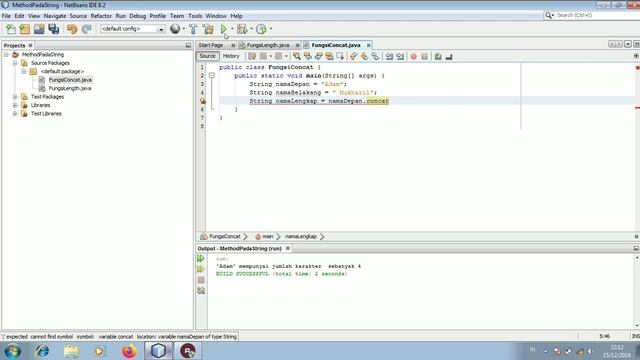The image size is (640, 360).
Task: Click Find Previous Occurrence editor icon
Action: pos(307,56)
